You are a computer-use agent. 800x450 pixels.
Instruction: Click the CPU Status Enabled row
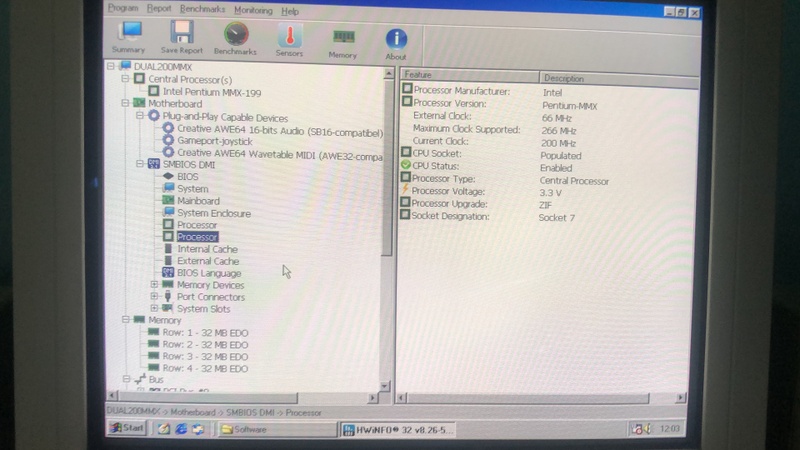[x=486, y=166]
